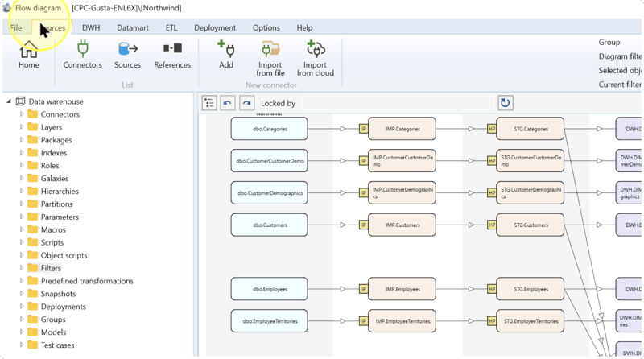Expand the Indexes tree folder

tap(22, 152)
